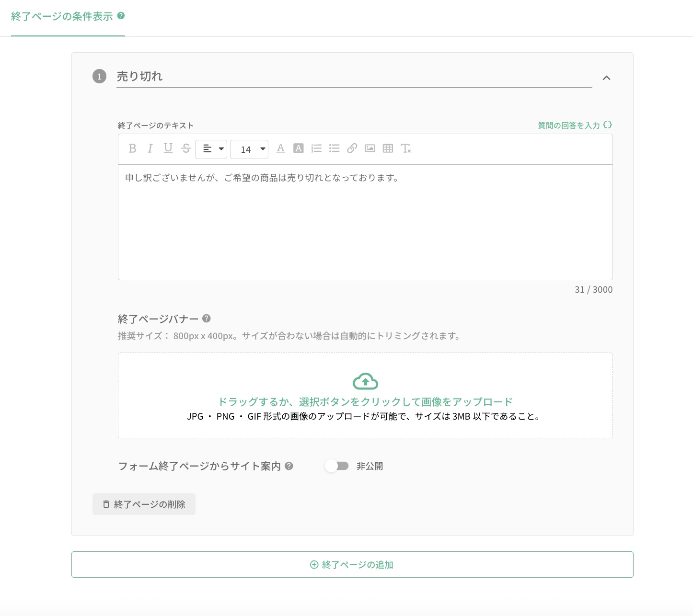This screenshot has width=693, height=616.
Task: Click the 終了ページのテキスト label
Action: coord(156,125)
